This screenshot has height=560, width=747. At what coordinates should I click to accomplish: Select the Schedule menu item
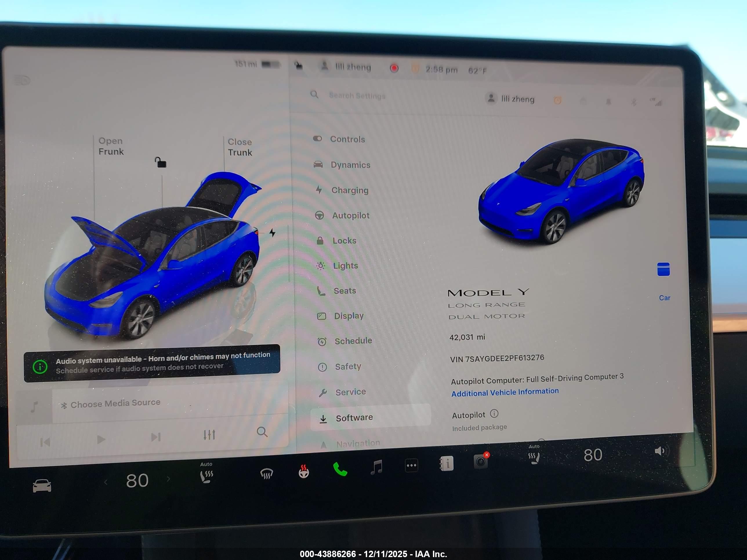[345, 341]
